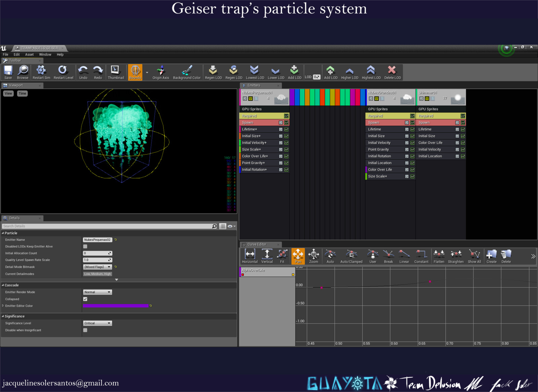Uncheck the Collapsed checkbox
Screen dimensions: 538x392
coord(85,299)
